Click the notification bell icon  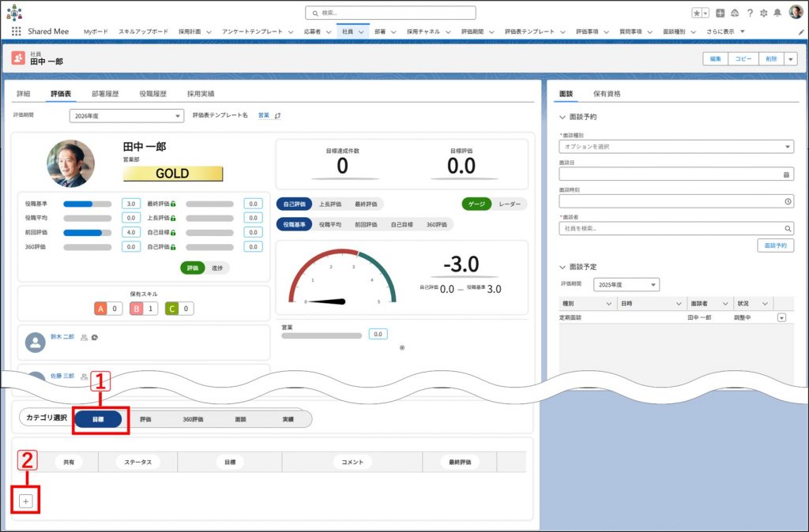pyautogui.click(x=777, y=13)
